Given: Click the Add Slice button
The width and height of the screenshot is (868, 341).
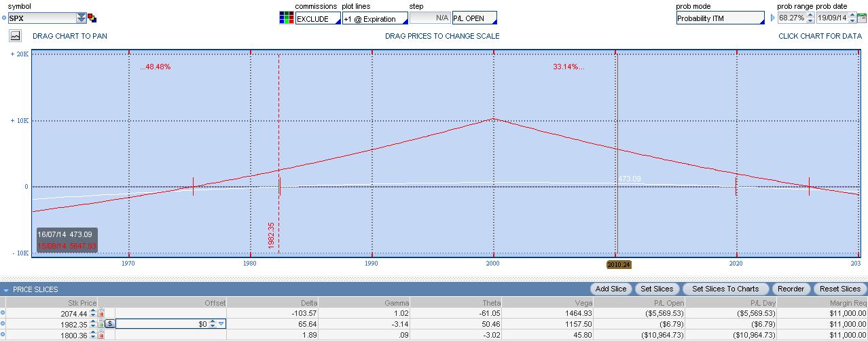Looking at the screenshot, I should [611, 289].
